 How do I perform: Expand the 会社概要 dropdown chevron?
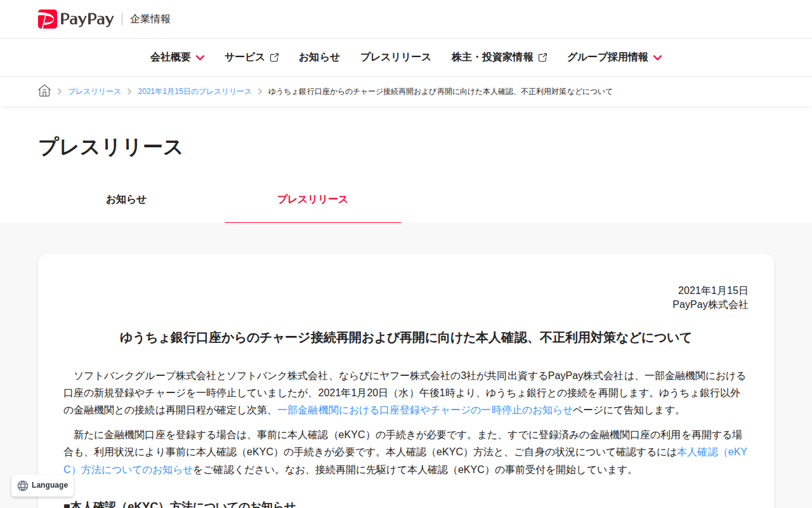click(x=200, y=58)
